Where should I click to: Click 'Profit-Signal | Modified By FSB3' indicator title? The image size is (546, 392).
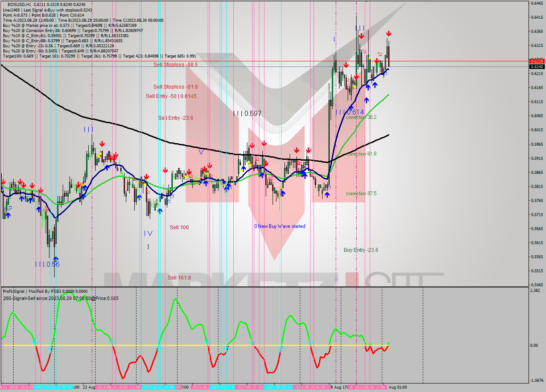[45, 291]
